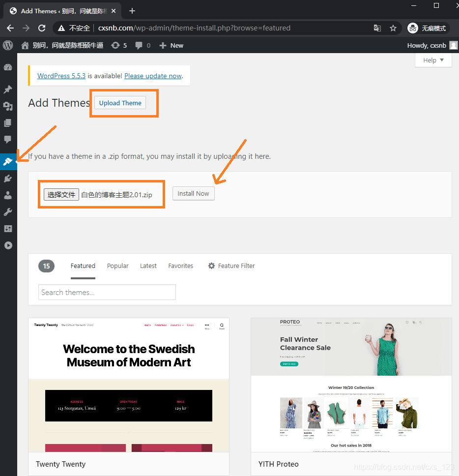Visit site via home icon in admin bar
Image resolution: width=459 pixels, height=476 pixels.
[x=25, y=46]
